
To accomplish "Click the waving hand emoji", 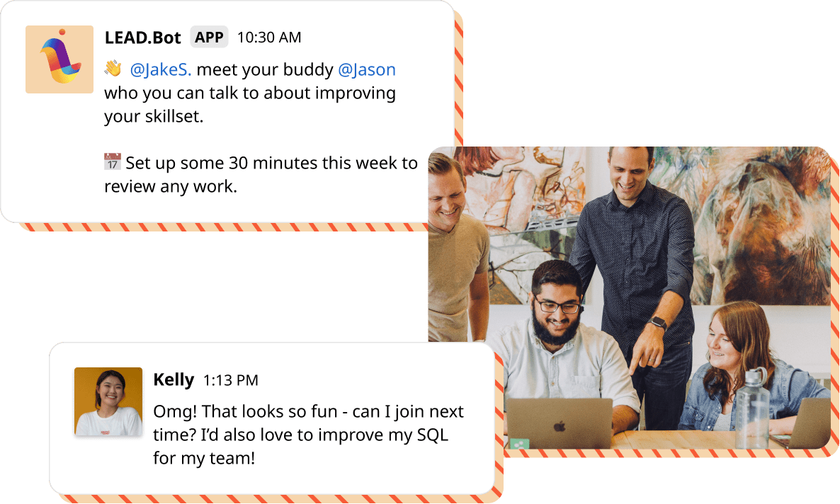I will [113, 69].
